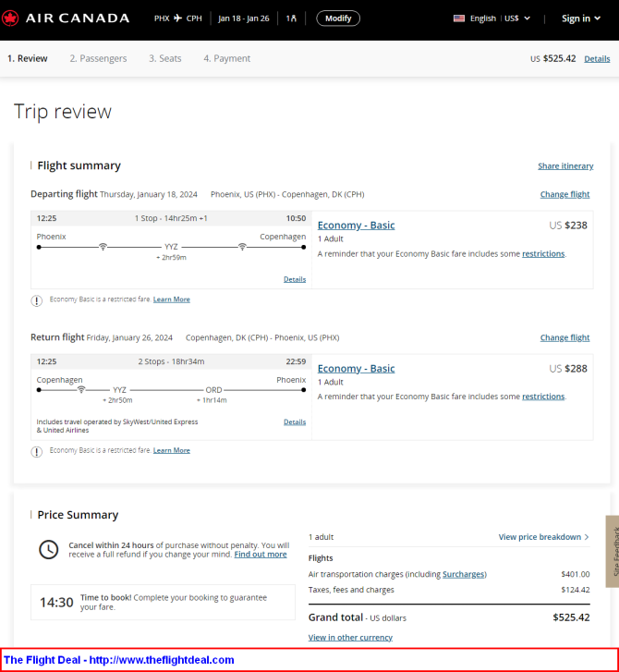Open the Economy - Basic link priced US $288
This screenshot has width=619, height=672.
pyautogui.click(x=356, y=369)
